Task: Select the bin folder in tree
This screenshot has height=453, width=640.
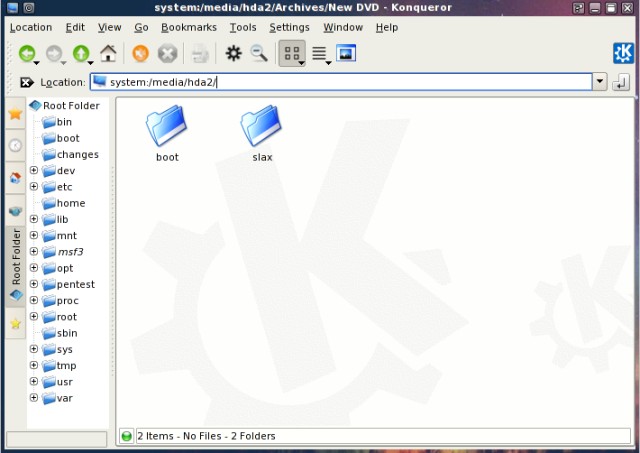Action: (x=57, y=122)
